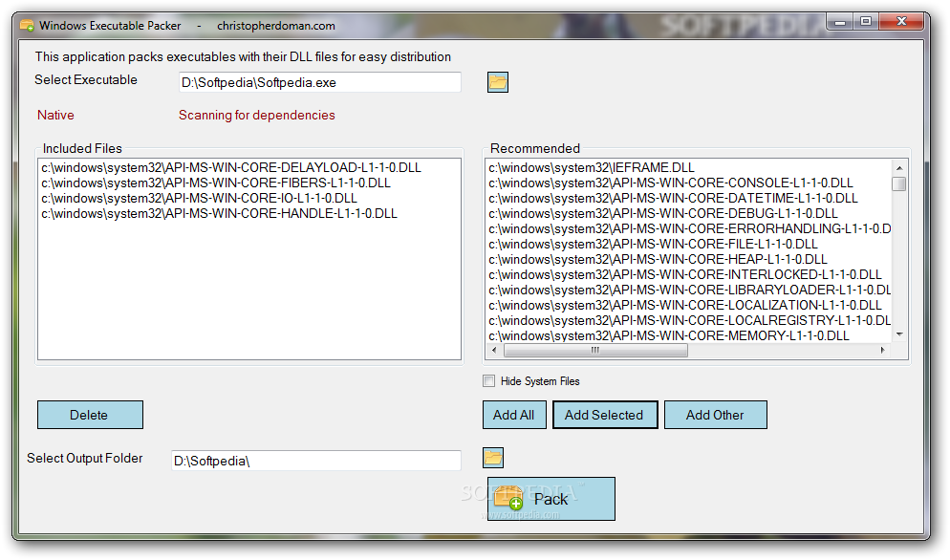Image resolution: width=950 pixels, height=560 pixels.
Task: Browse for output folder using folder icon
Action: [x=492, y=458]
